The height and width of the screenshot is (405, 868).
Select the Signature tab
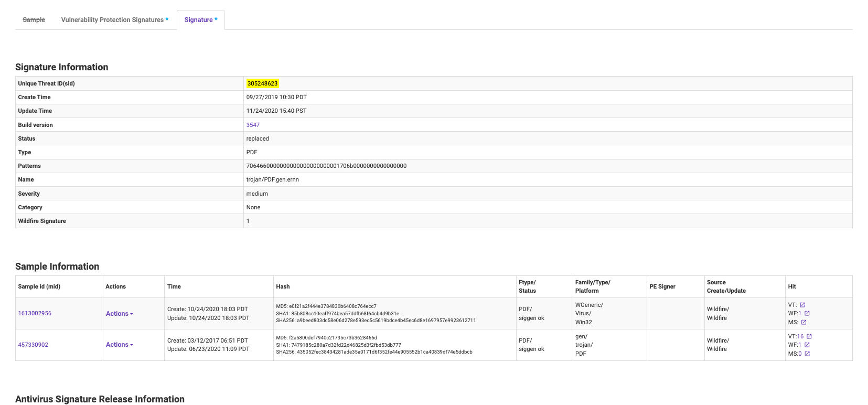200,20
